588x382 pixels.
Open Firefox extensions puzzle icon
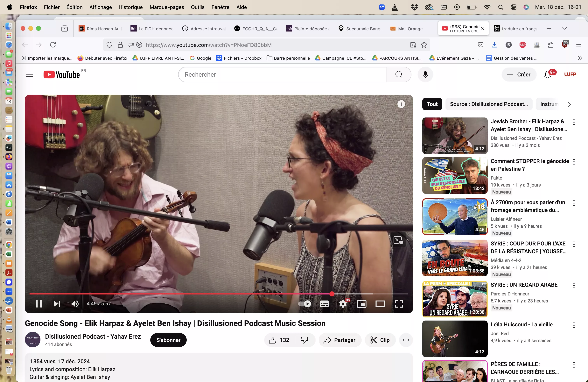pos(551,45)
